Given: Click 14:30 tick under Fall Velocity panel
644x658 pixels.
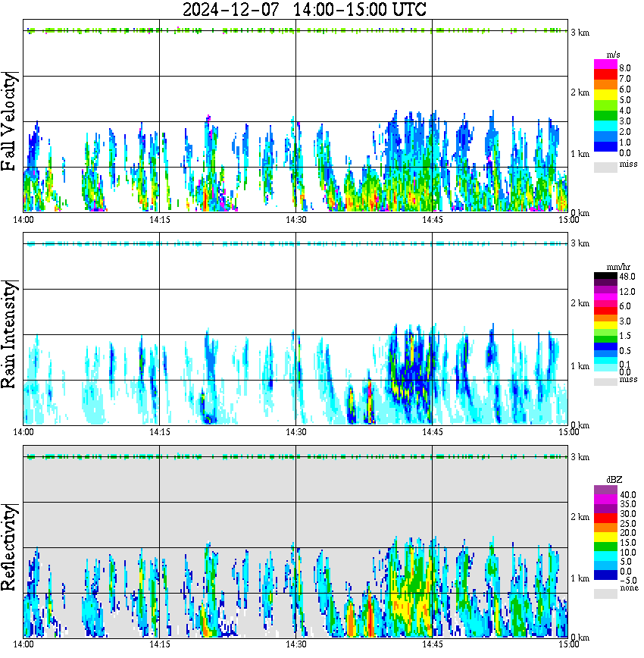Looking at the screenshot, I should click(295, 220).
